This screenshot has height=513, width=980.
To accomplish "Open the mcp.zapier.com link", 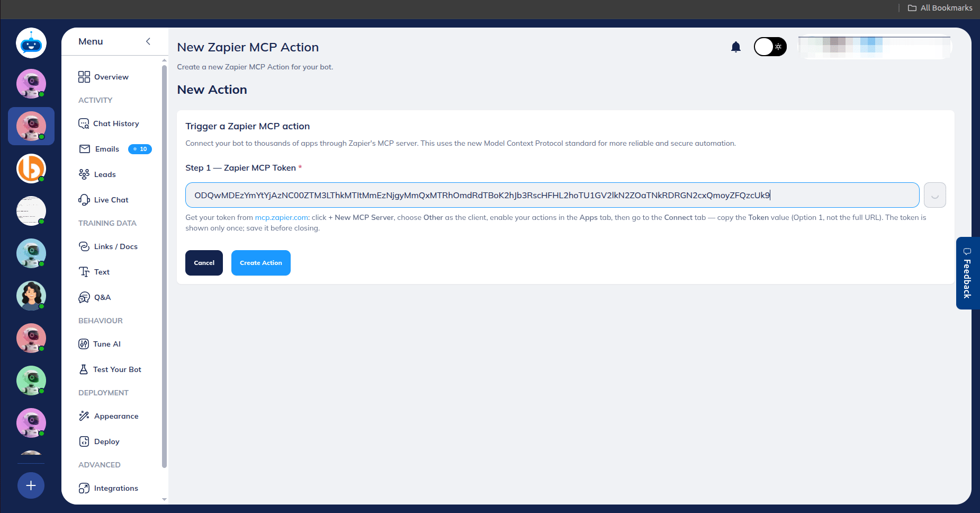I will point(282,217).
